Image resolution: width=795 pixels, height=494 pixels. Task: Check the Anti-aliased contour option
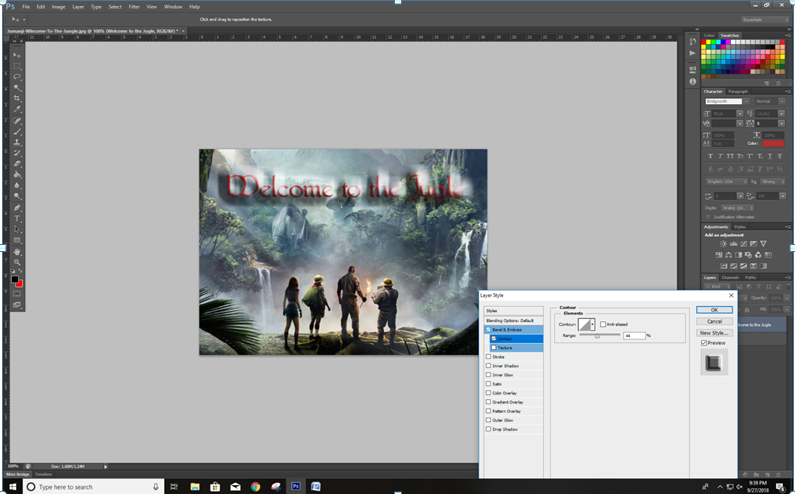click(603, 324)
